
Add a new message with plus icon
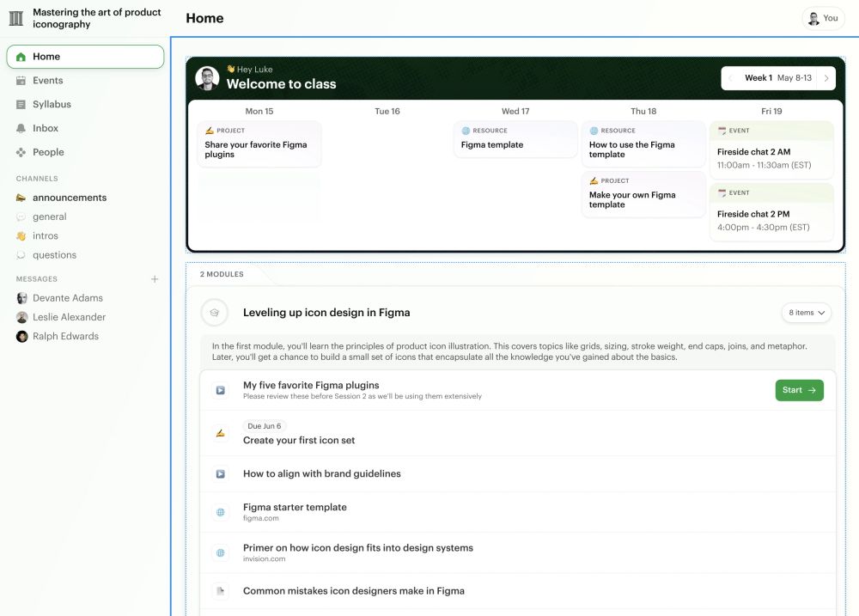(x=155, y=279)
